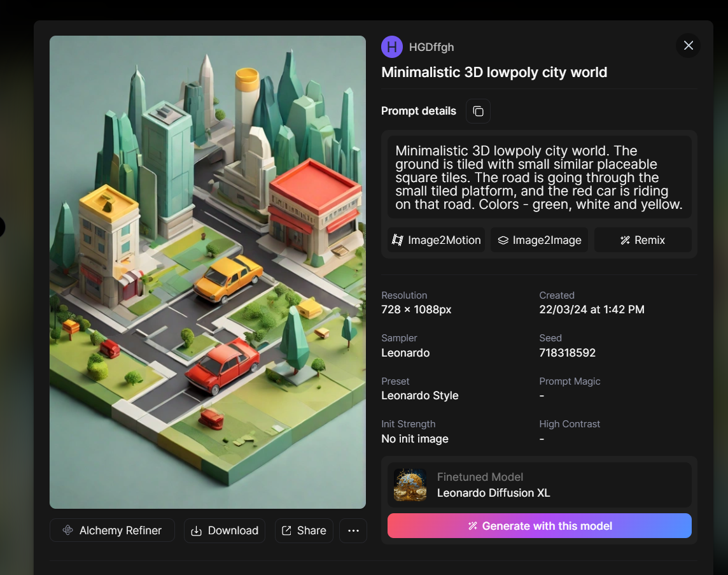Use this image with Image2Image
The image size is (728, 575).
tap(539, 240)
